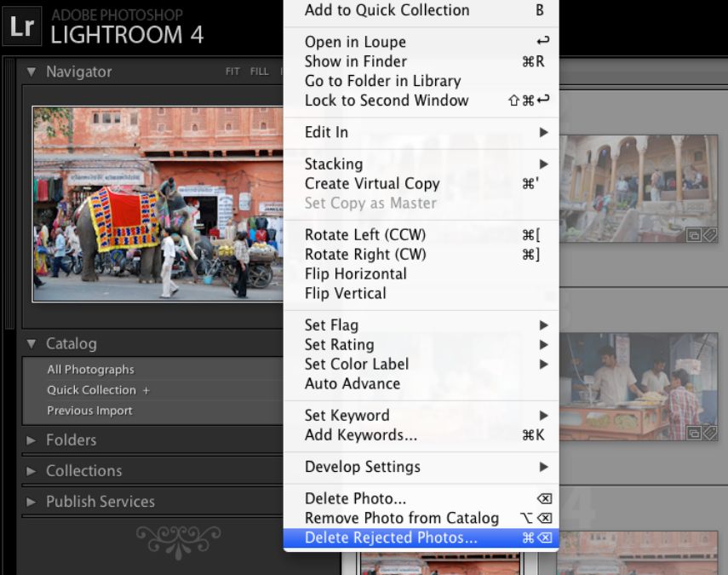This screenshot has width=728, height=575.
Task: Choose Create Virtual Copy
Action: pos(371,183)
